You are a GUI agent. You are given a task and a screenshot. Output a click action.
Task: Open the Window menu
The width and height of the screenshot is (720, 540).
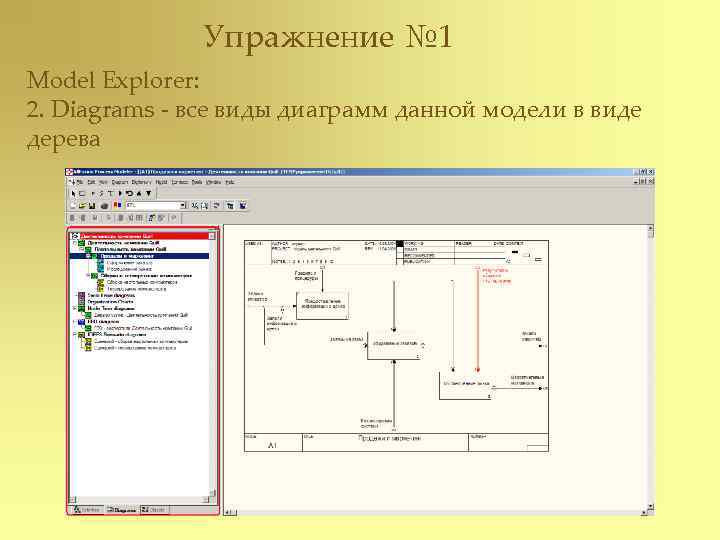pyautogui.click(x=214, y=182)
